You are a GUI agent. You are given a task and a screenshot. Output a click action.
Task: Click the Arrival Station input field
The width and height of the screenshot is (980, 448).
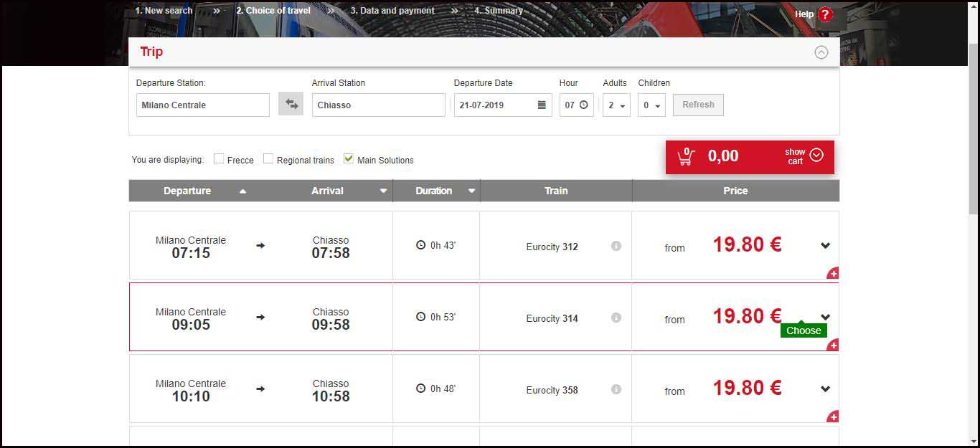click(379, 105)
